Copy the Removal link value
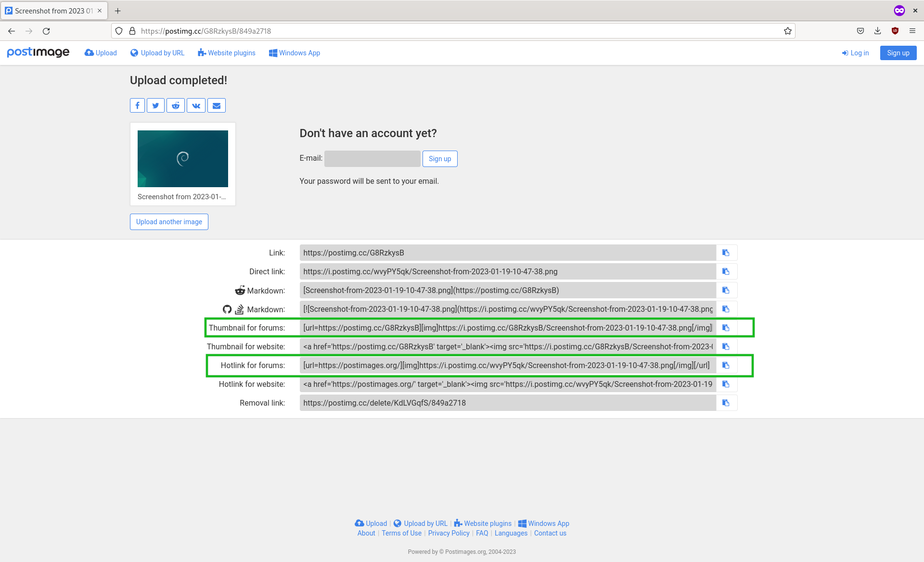The width and height of the screenshot is (924, 562). coord(726,403)
